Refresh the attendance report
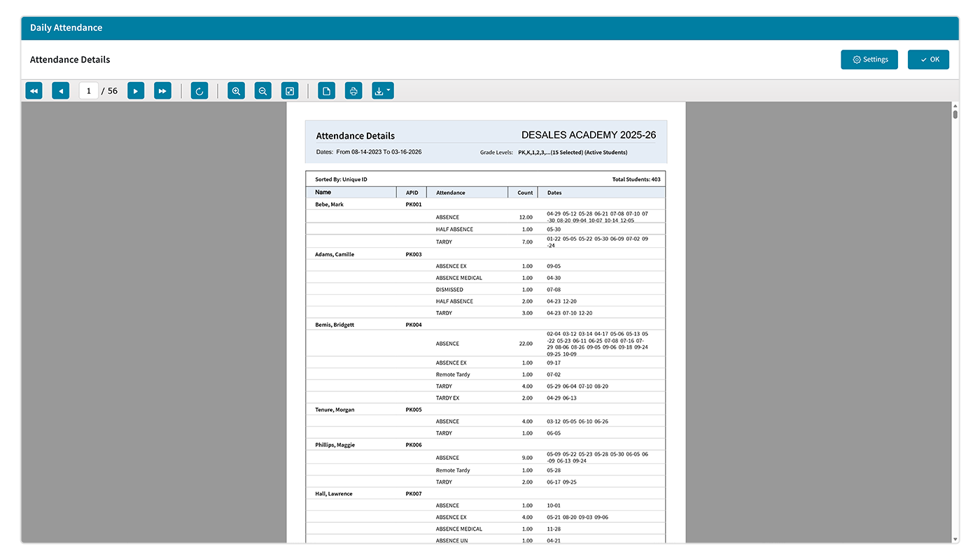Screen dimensions: 980x560 [199, 90]
